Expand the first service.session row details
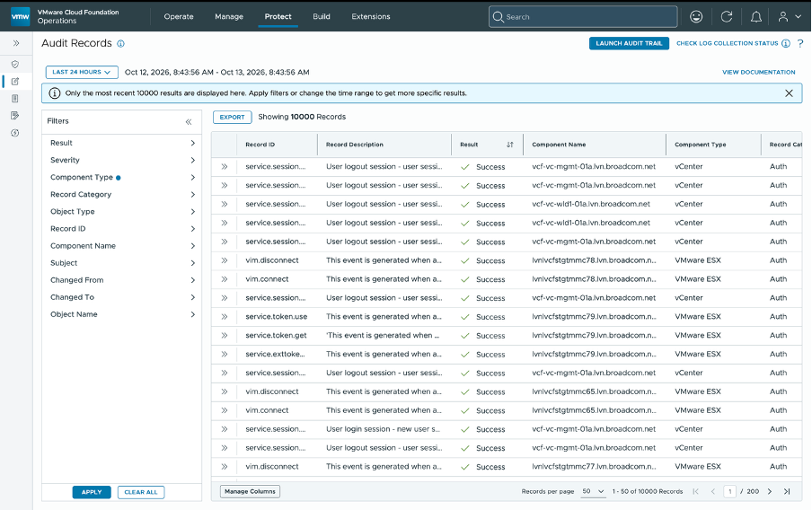Screen dimensions: 812x510 click(225, 167)
